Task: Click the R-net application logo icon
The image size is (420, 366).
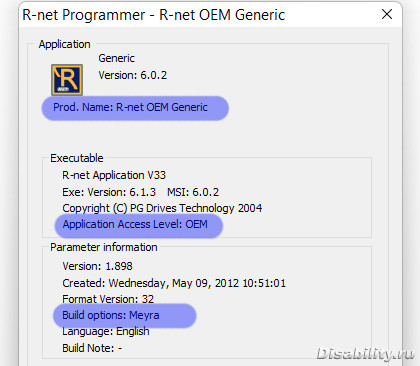Action: (x=67, y=80)
